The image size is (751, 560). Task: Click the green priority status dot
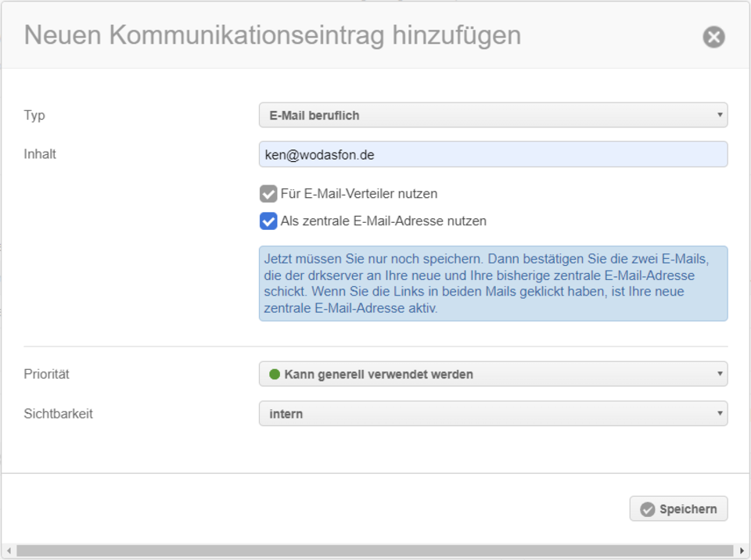pyautogui.click(x=275, y=374)
